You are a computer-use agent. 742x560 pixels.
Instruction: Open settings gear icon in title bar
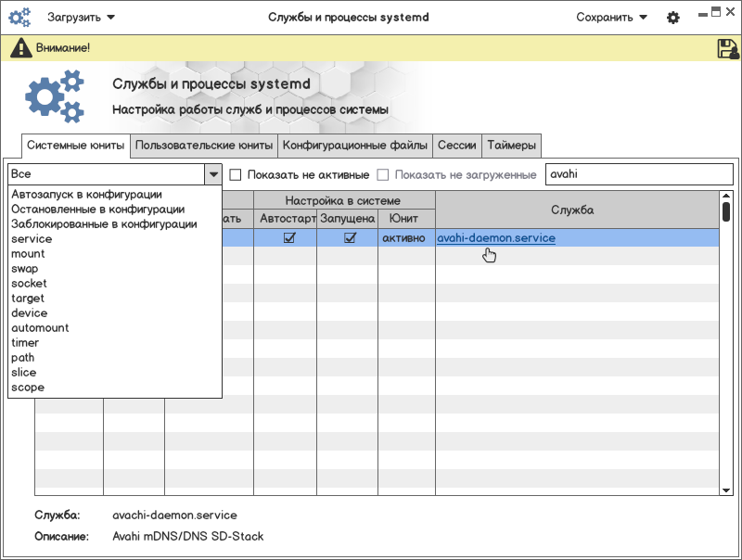click(x=673, y=18)
